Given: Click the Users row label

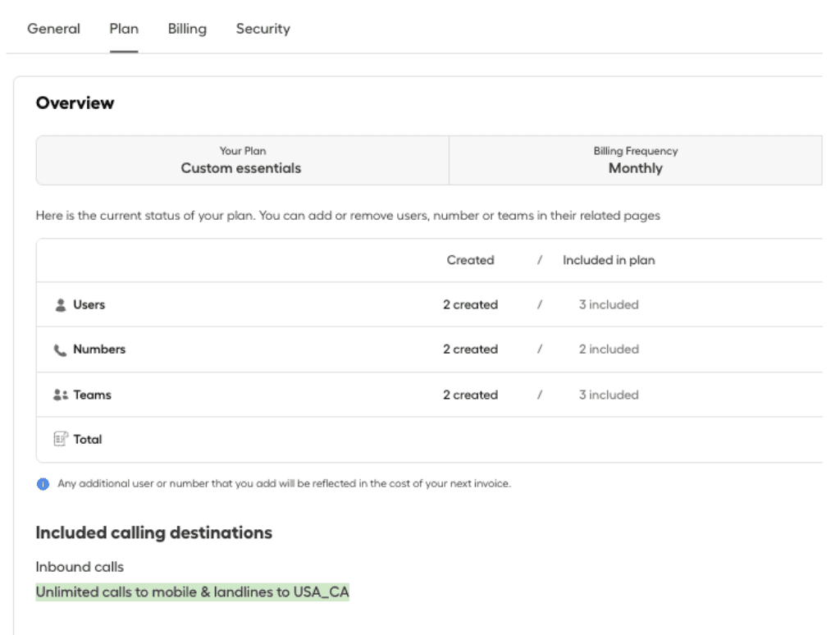Looking at the screenshot, I should [x=89, y=304].
